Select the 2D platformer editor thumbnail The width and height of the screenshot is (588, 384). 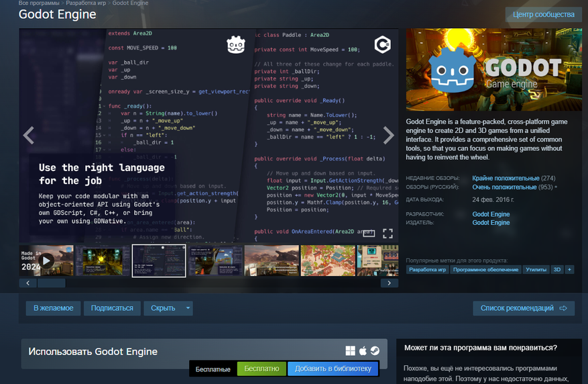pyautogui.click(x=215, y=260)
